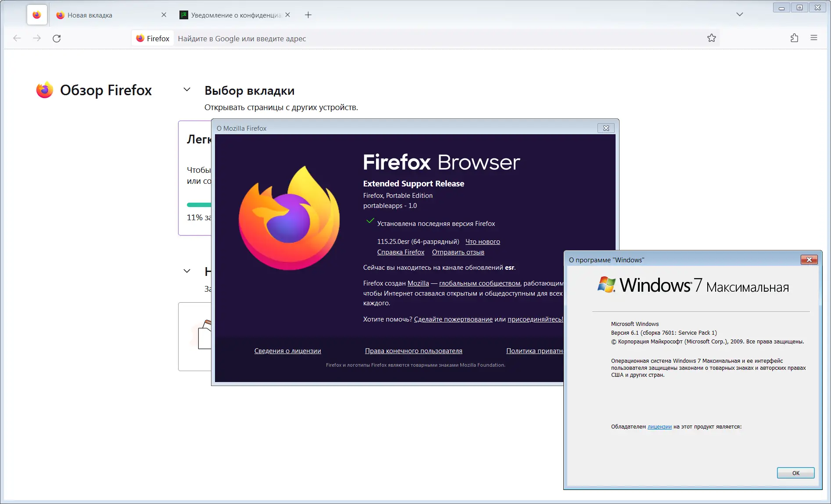Screen dimensions: 831x504
Task: Reload the current page
Action: [x=57, y=38]
